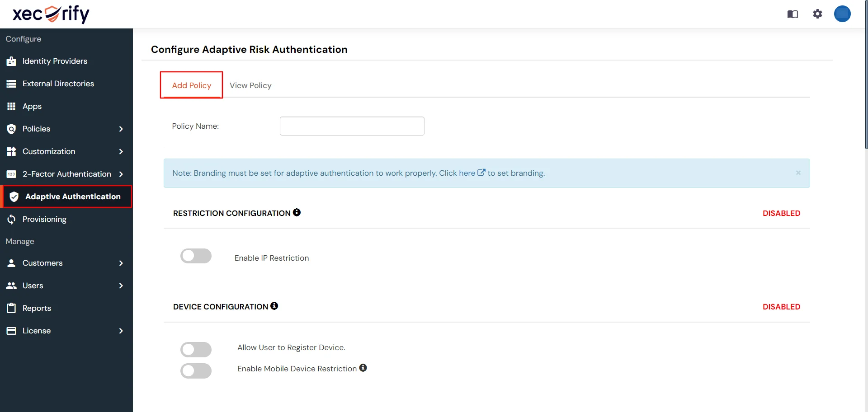The height and width of the screenshot is (412, 868).
Task: Click the Adaptive Authentication shield icon
Action: 14,197
